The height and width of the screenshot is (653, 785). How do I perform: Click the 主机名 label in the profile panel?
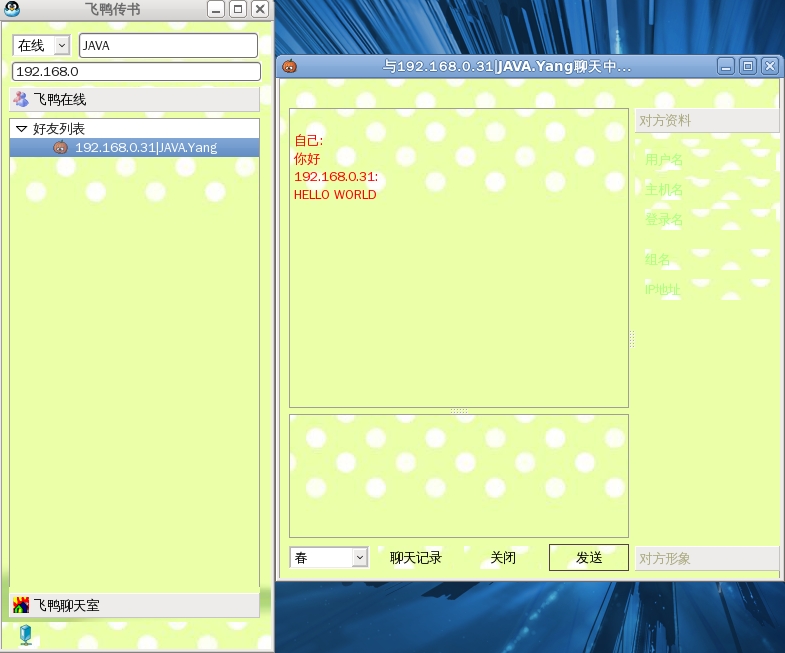coord(664,190)
